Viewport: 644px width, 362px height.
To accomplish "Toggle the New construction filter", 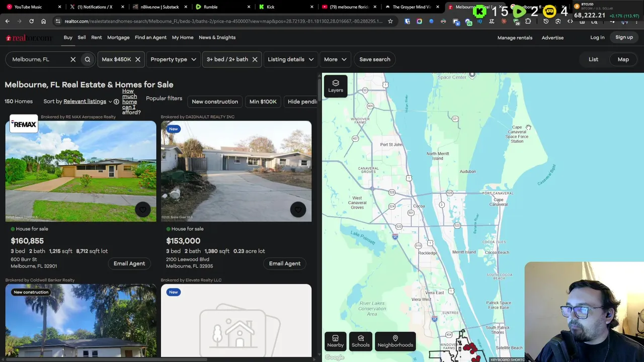I will tap(215, 102).
